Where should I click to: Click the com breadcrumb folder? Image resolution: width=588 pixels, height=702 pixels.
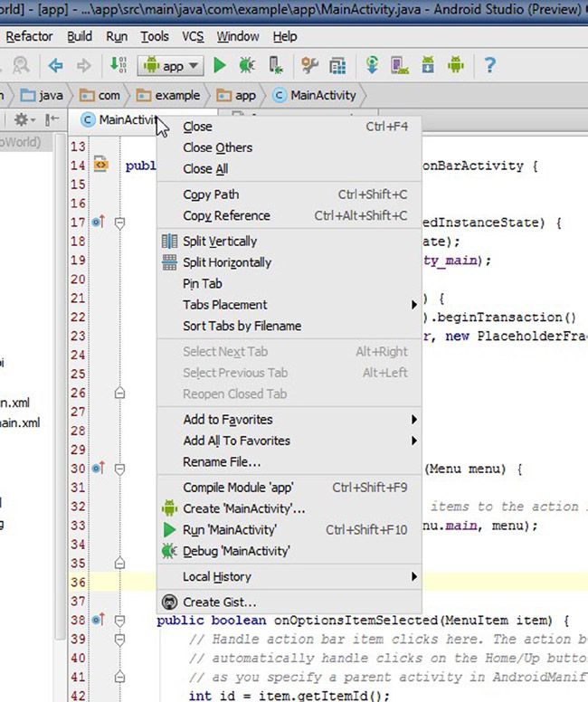click(100, 95)
